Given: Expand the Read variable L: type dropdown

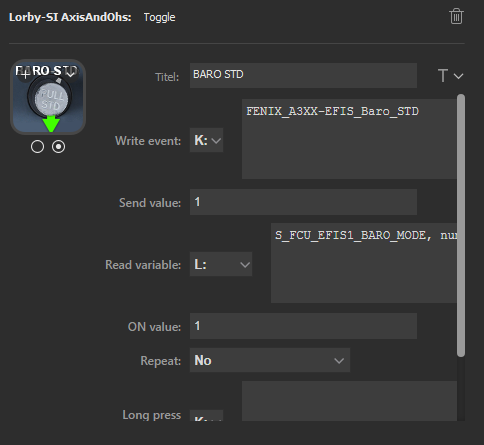Looking at the screenshot, I should (221, 264).
